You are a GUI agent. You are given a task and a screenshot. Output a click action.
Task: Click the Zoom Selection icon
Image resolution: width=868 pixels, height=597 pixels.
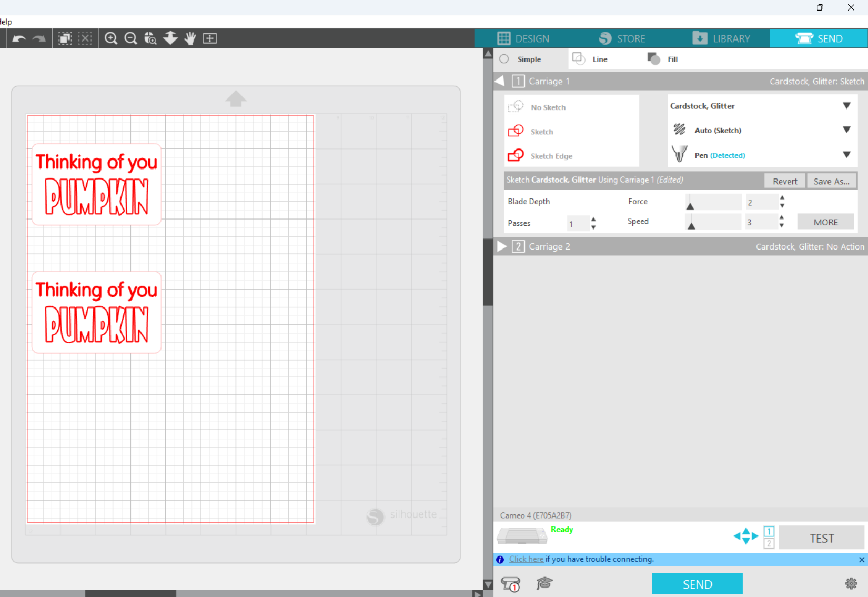pyautogui.click(x=150, y=38)
